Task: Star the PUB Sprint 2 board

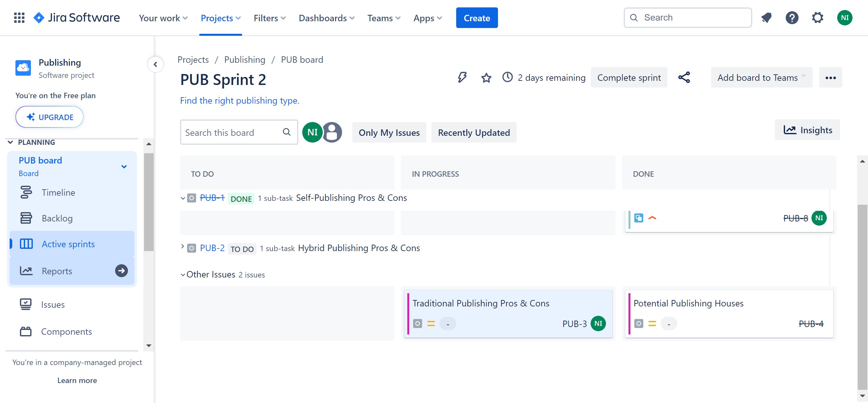Action: click(x=486, y=78)
